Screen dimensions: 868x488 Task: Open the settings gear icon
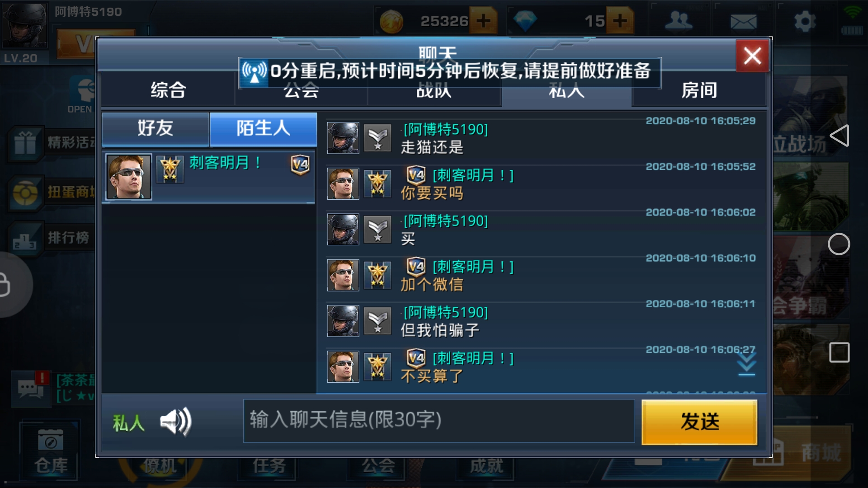point(805,21)
